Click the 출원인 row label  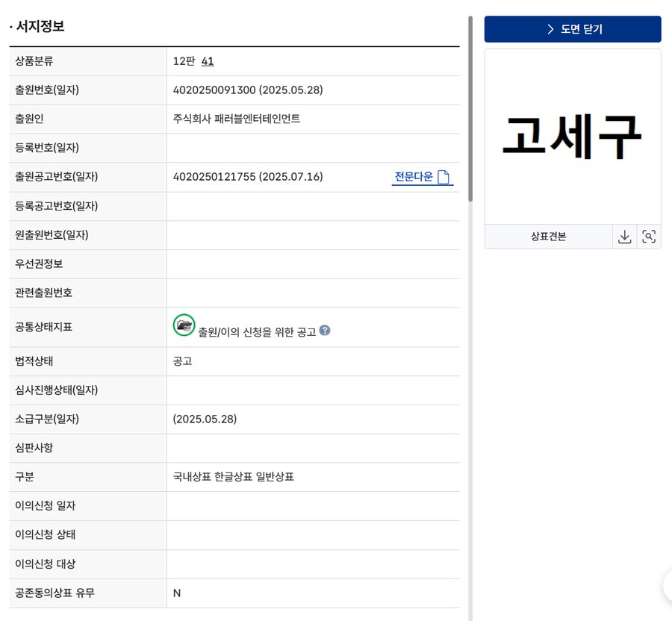[29, 119]
